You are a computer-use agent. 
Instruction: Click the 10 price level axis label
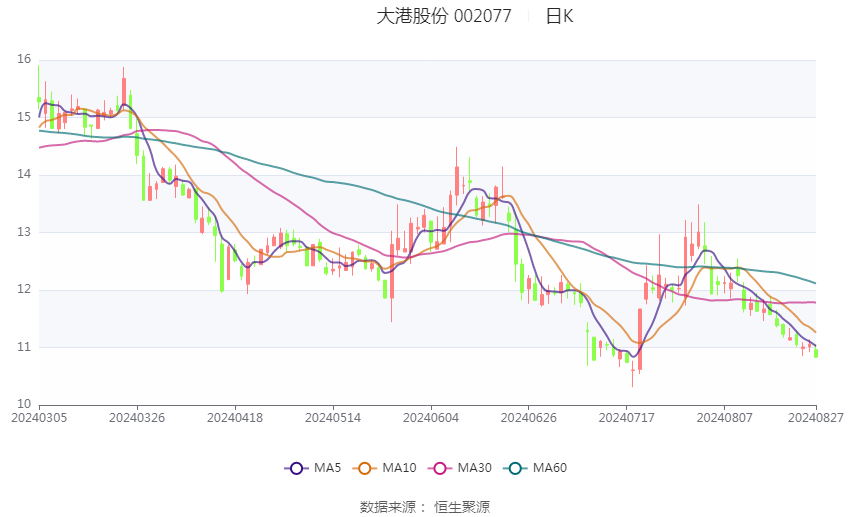click(x=24, y=404)
